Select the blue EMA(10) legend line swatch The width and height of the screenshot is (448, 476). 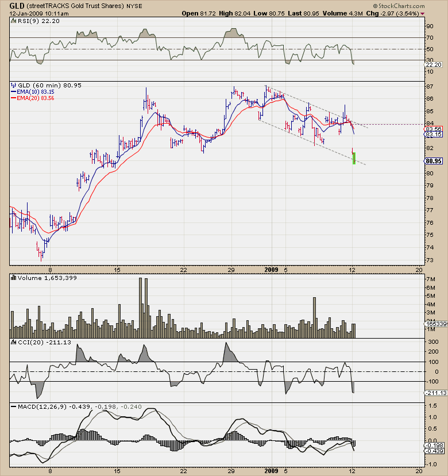coord(14,91)
